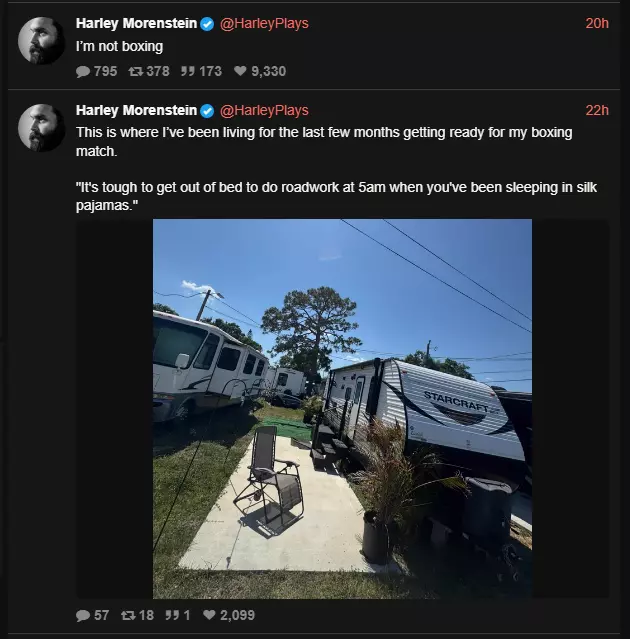This screenshot has width=630, height=639.
Task: Like the "I'm not boxing" tweet
Action: (x=260, y=71)
